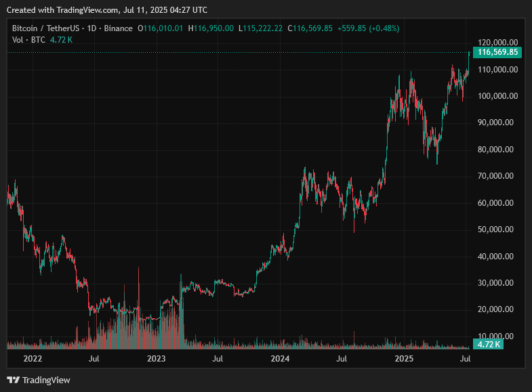Click the 2023 time axis label

(157, 359)
